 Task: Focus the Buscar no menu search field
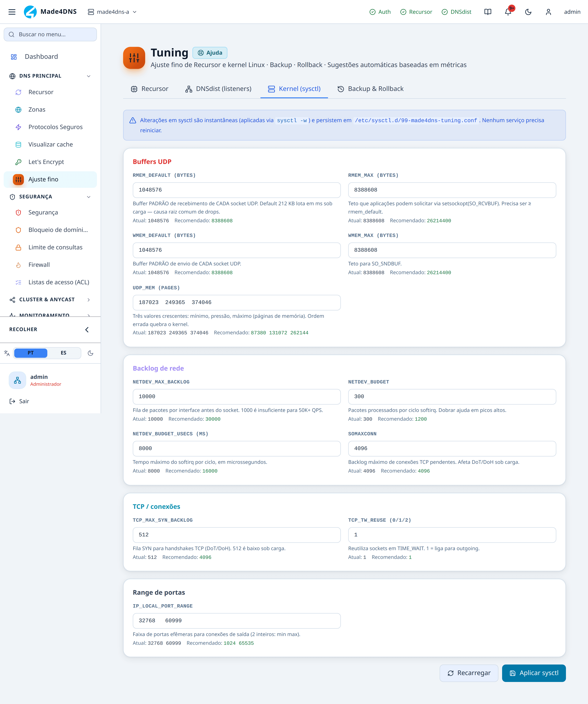(50, 35)
